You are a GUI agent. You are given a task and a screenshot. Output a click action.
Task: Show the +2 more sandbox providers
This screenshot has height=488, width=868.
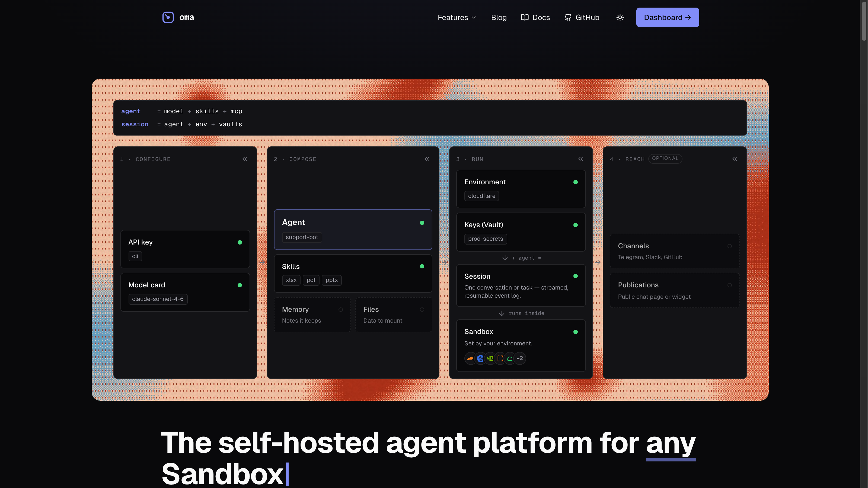coord(520,358)
